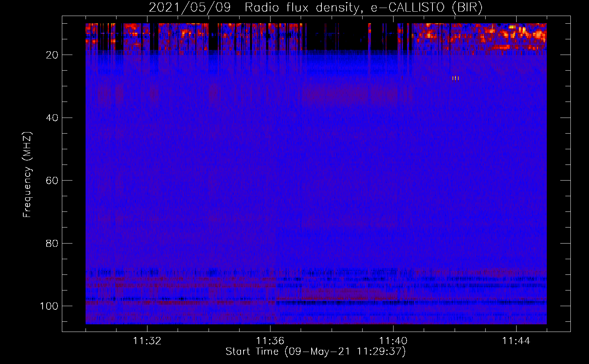Image resolution: width=589 pixels, height=364 pixels.
Task: Select the '11:40' time tick label
Action: tap(393, 341)
